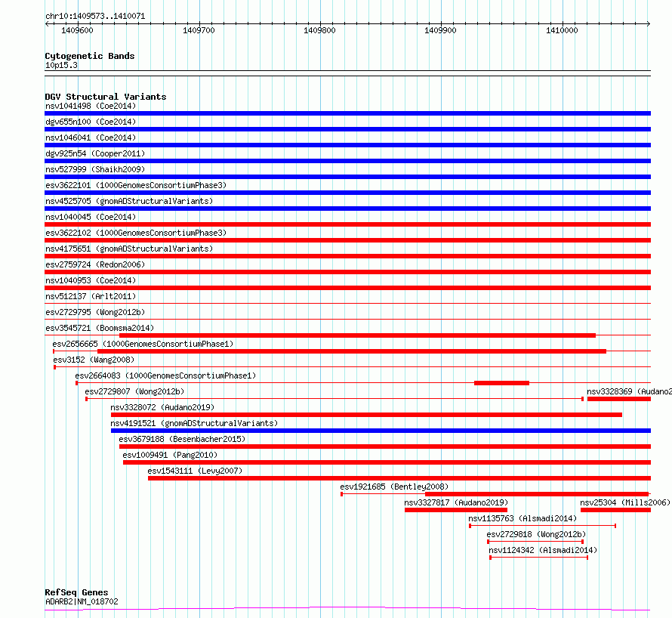Click nsv4525705 (gnomADStructuralVariants) label
This screenshot has height=618, width=672.
pos(129,201)
